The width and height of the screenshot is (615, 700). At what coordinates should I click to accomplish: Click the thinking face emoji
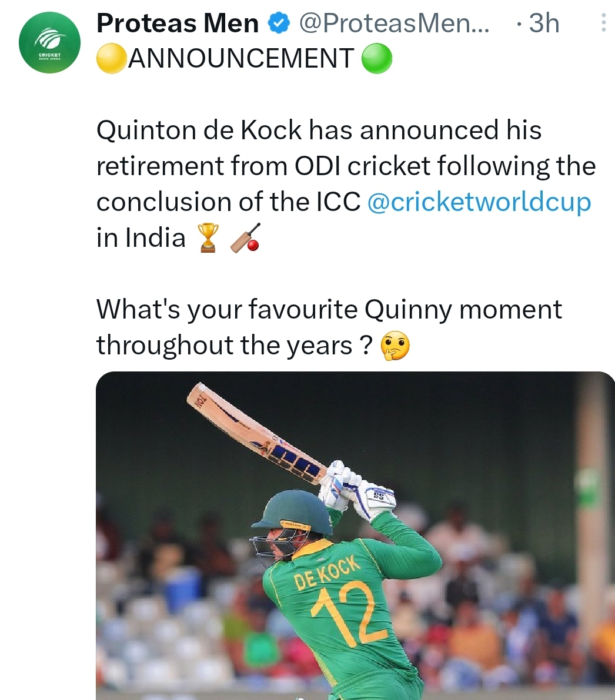pyautogui.click(x=395, y=346)
